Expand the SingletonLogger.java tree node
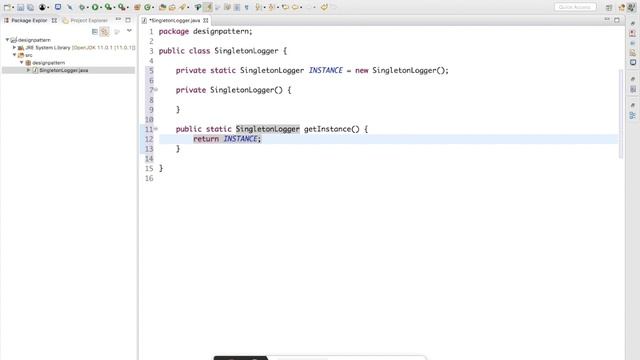The width and height of the screenshot is (640, 360). tap(29, 70)
